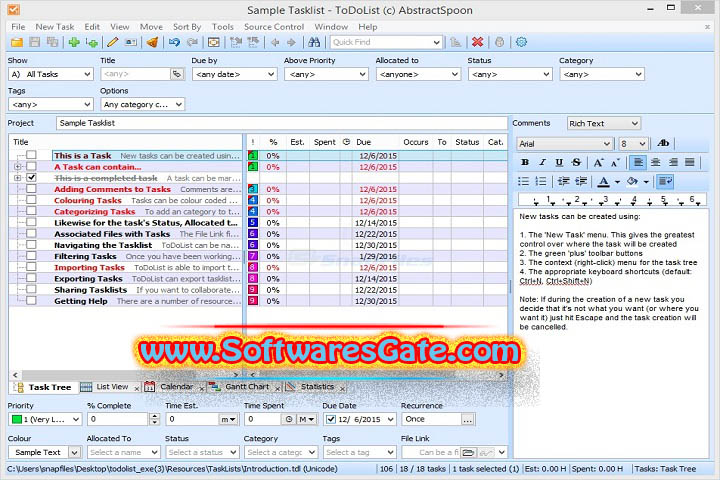Apply Strikethrough in comments toolbar

pos(576,162)
